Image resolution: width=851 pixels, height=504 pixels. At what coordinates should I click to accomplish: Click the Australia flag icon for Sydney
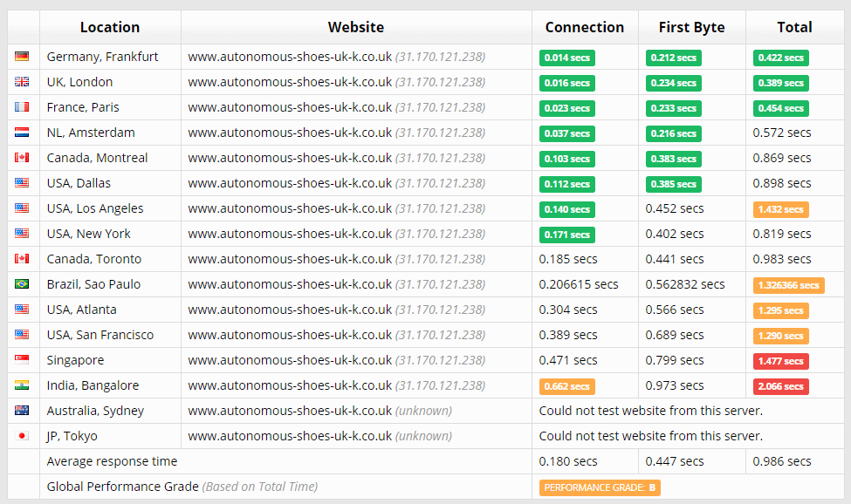click(22, 410)
